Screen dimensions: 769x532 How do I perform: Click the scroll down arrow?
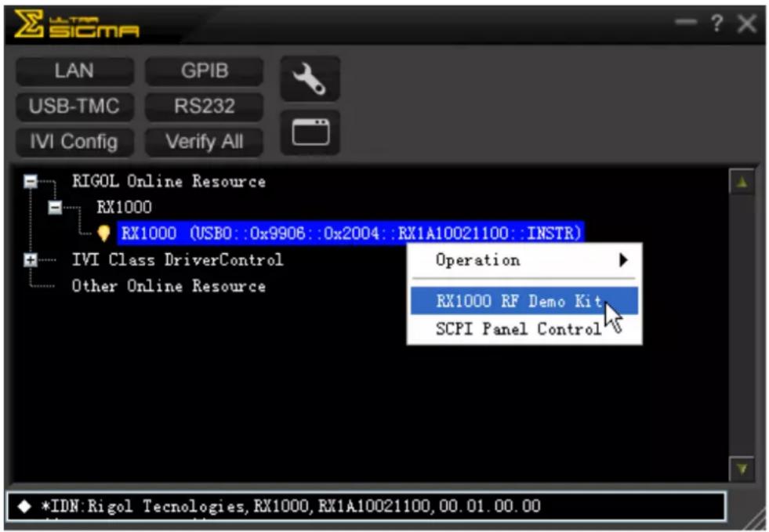tap(742, 469)
